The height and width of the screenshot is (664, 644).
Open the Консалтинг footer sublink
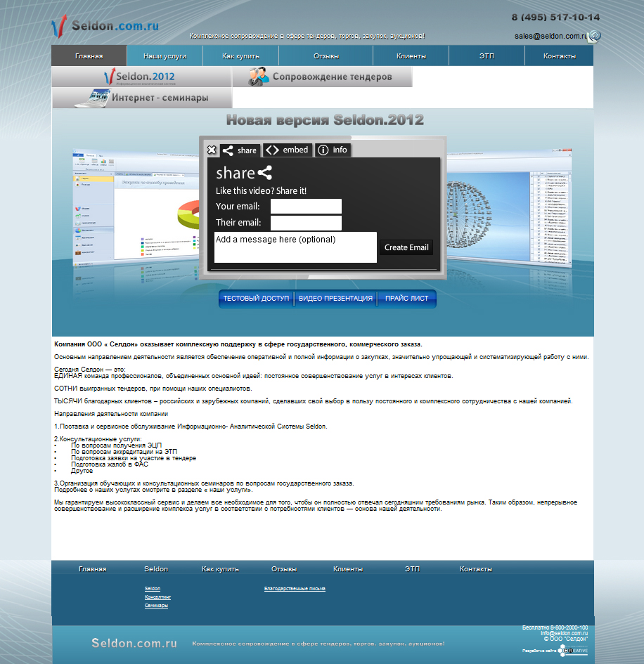157,597
